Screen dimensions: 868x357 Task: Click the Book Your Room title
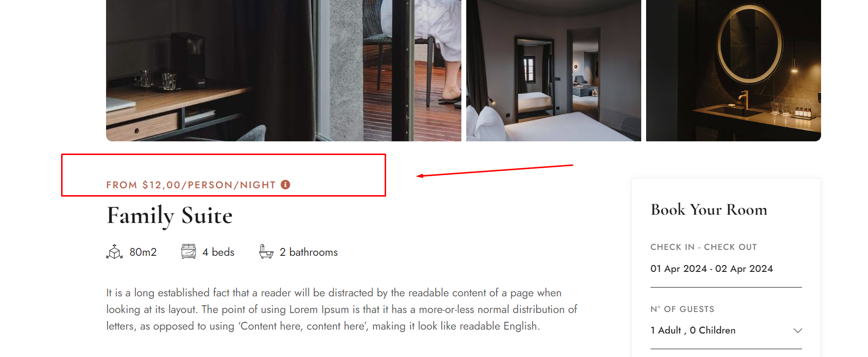point(709,210)
